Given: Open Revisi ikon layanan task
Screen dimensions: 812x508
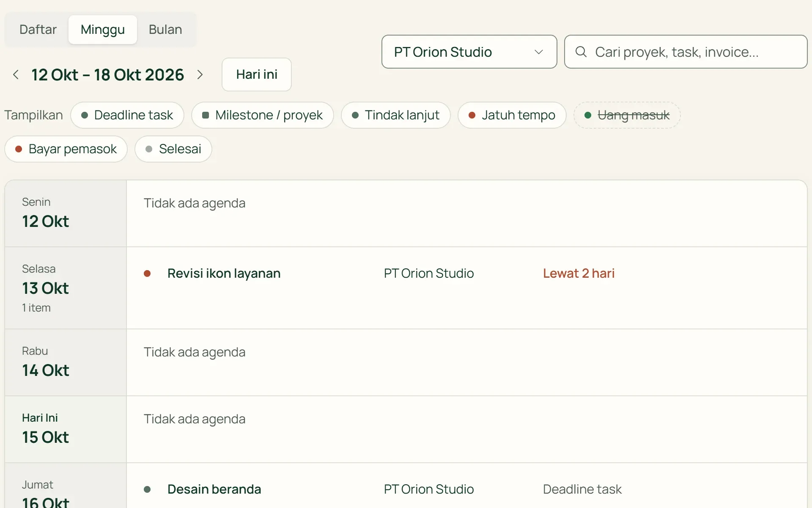Looking at the screenshot, I should [224, 273].
